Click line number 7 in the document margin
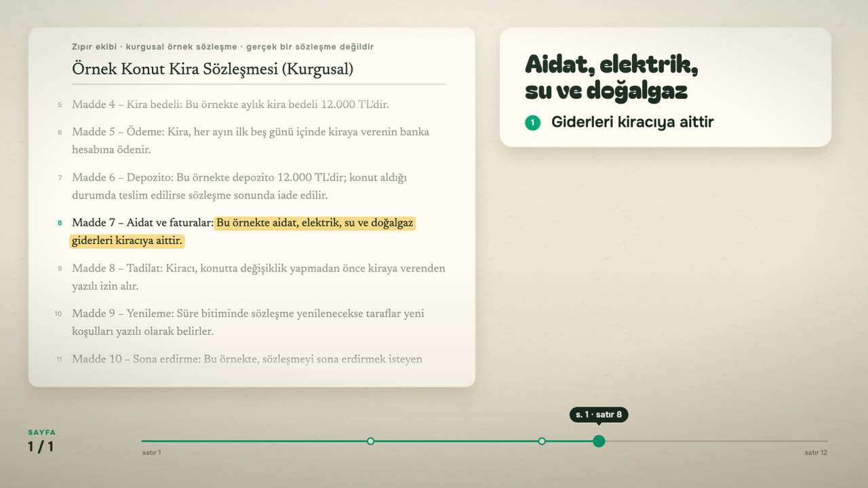The image size is (868, 488). (x=60, y=178)
